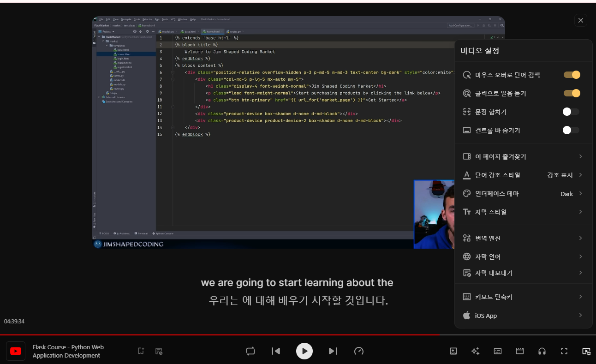596x364 pixels.
Task: Click the underlined A word highlight icon
Action: click(467, 175)
